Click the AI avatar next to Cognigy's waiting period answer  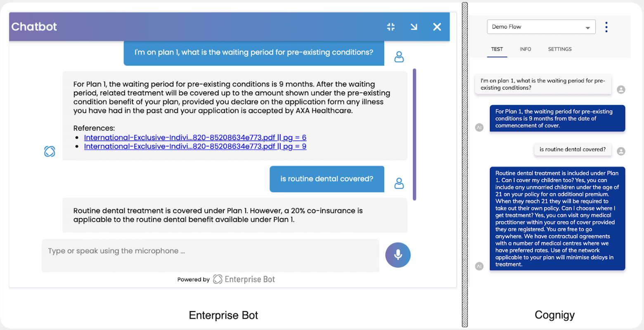[479, 127]
